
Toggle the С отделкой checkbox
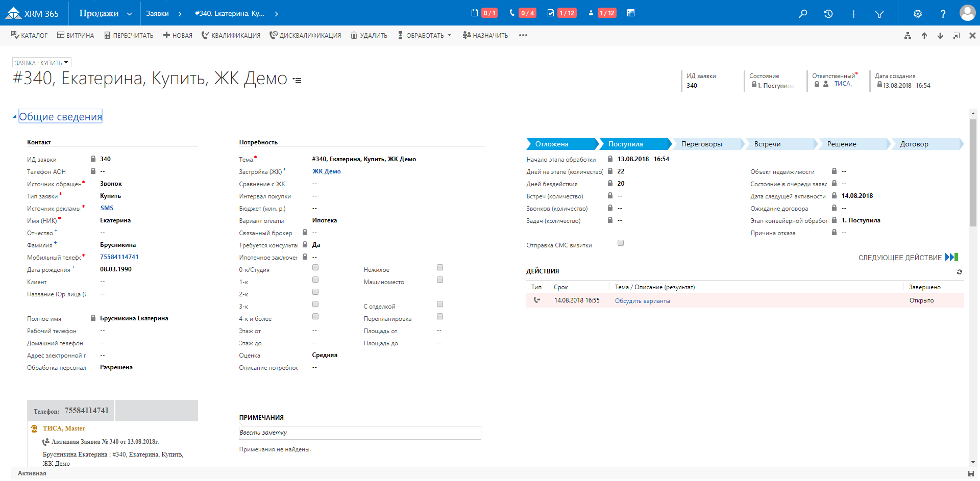click(x=440, y=304)
